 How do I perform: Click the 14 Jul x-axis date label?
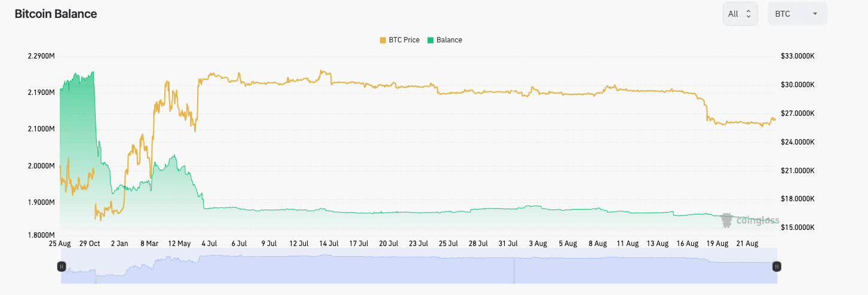329,244
